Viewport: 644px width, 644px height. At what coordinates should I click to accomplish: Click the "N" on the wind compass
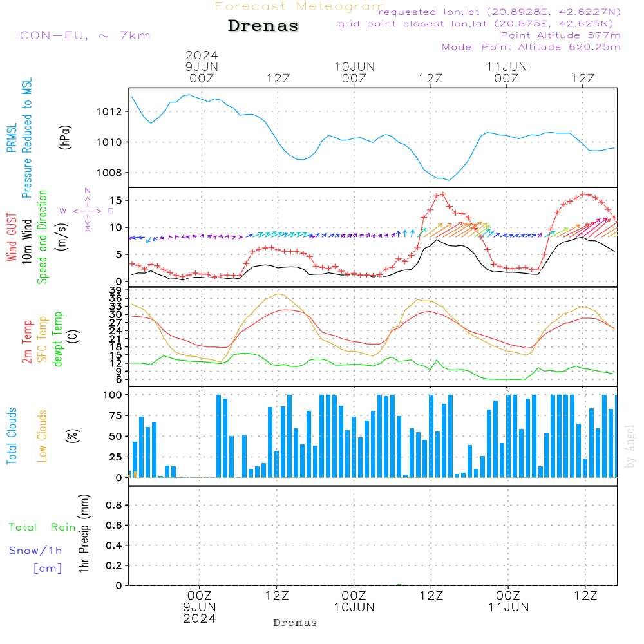pos(88,191)
